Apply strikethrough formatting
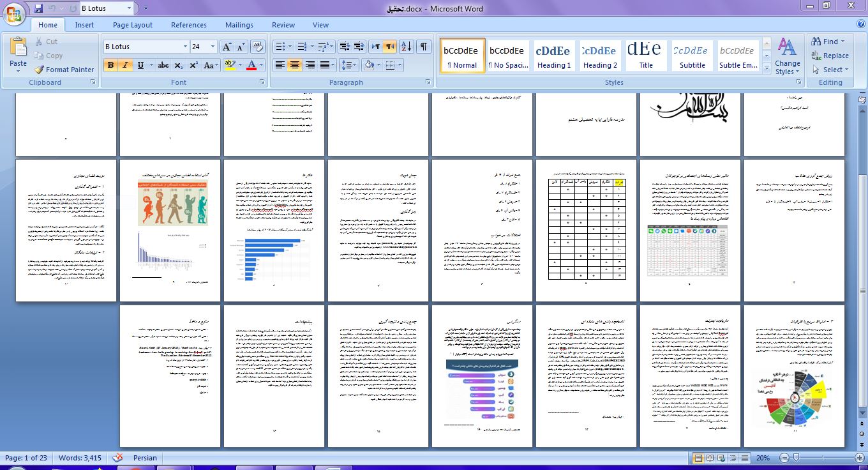The width and height of the screenshot is (868, 470). pos(163,65)
